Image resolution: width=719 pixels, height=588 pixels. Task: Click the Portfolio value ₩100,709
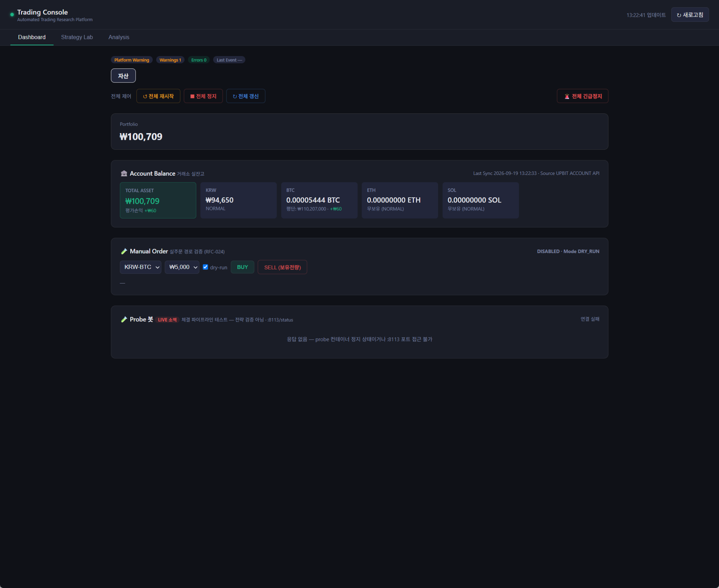[141, 137]
